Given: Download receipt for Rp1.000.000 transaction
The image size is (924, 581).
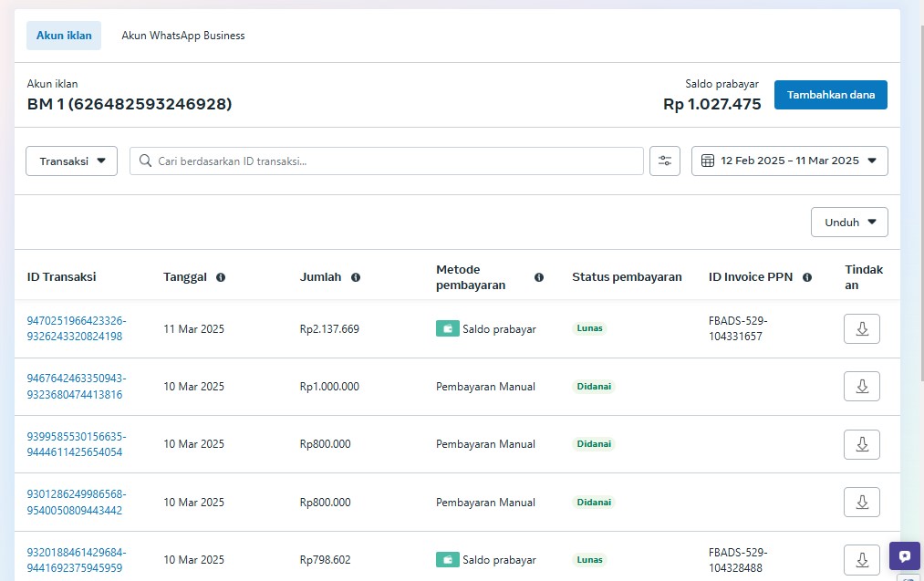Looking at the screenshot, I should tap(861, 386).
